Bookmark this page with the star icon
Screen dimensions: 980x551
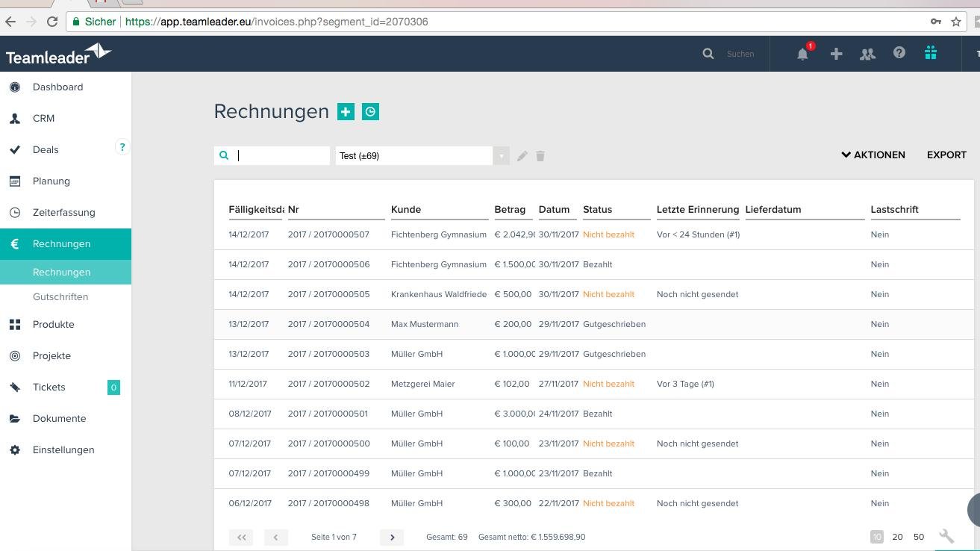[x=955, y=22]
